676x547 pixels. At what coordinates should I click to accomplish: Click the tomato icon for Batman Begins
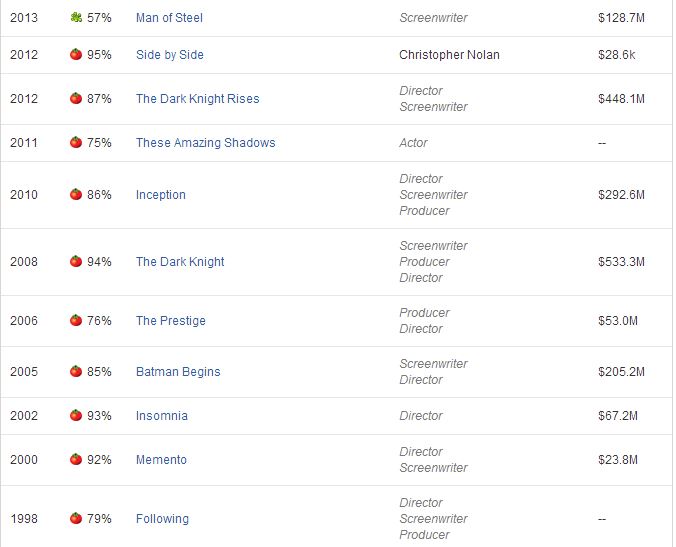76,371
